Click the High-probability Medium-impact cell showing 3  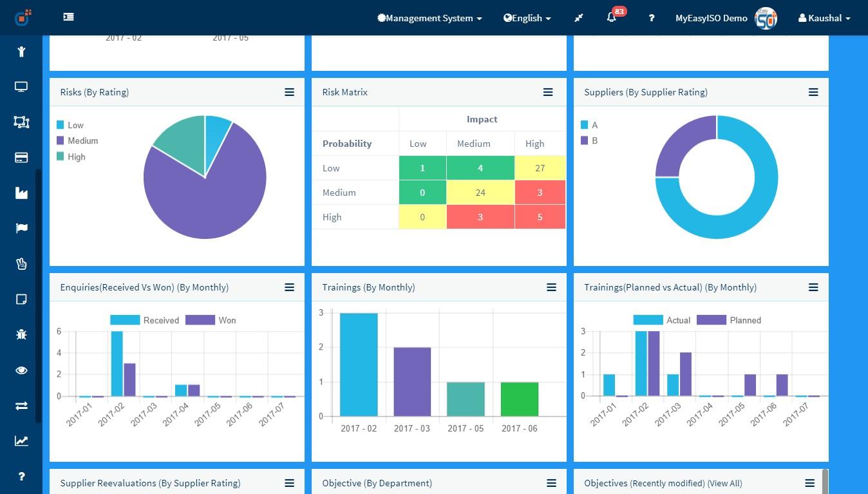point(480,217)
